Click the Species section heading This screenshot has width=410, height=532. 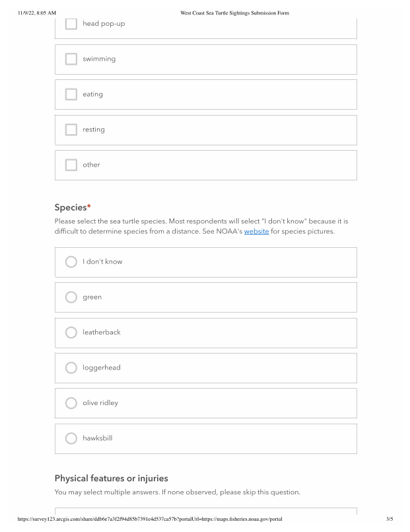click(x=71, y=208)
